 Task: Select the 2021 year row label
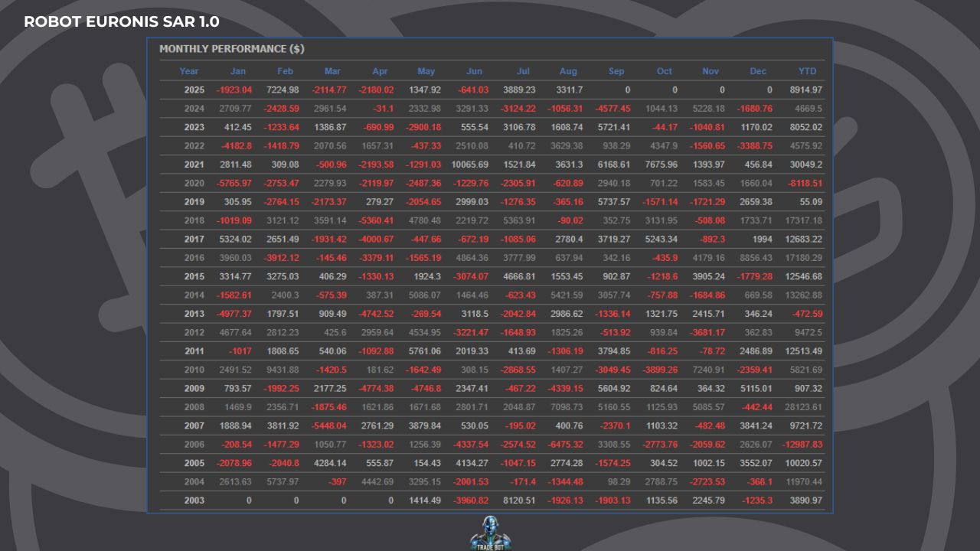click(x=194, y=165)
